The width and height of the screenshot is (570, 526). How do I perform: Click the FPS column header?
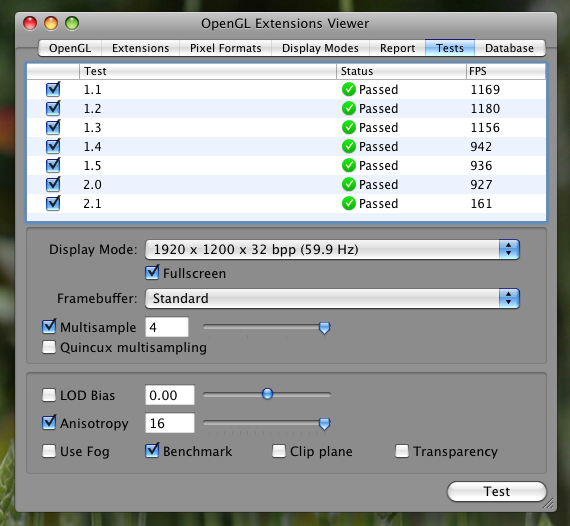click(506, 71)
